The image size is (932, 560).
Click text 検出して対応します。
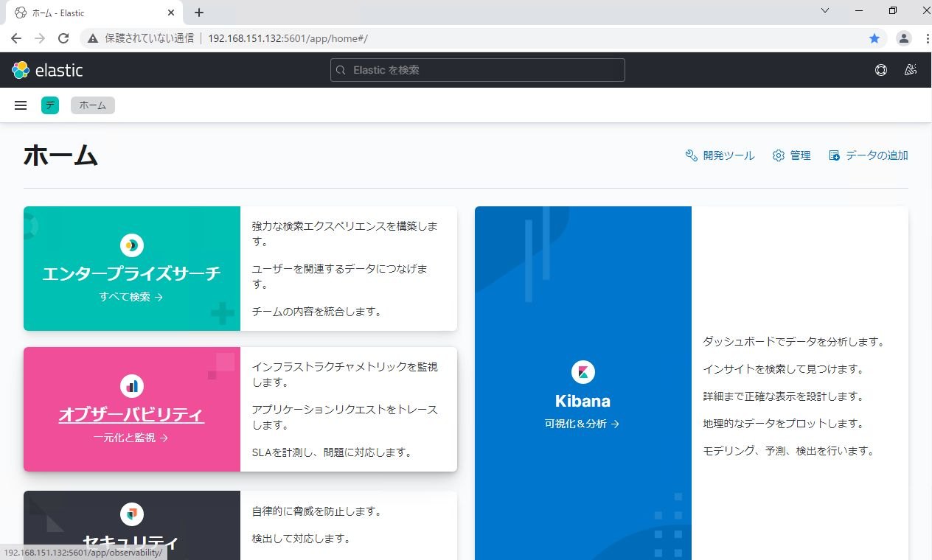301,539
